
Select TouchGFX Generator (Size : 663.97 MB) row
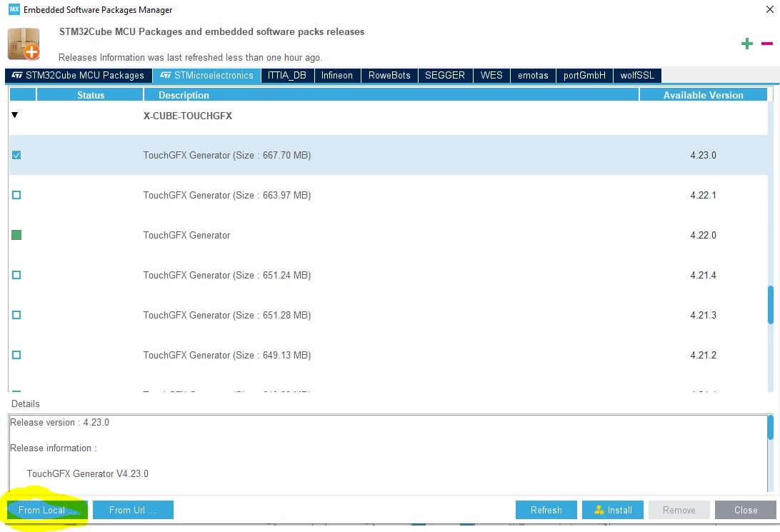click(x=389, y=195)
